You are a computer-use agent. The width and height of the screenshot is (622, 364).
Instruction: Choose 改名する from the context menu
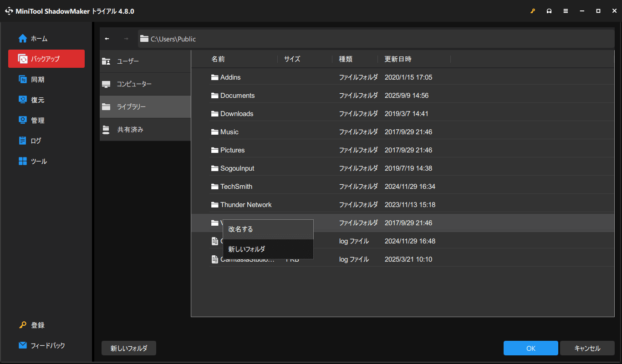(x=268, y=229)
